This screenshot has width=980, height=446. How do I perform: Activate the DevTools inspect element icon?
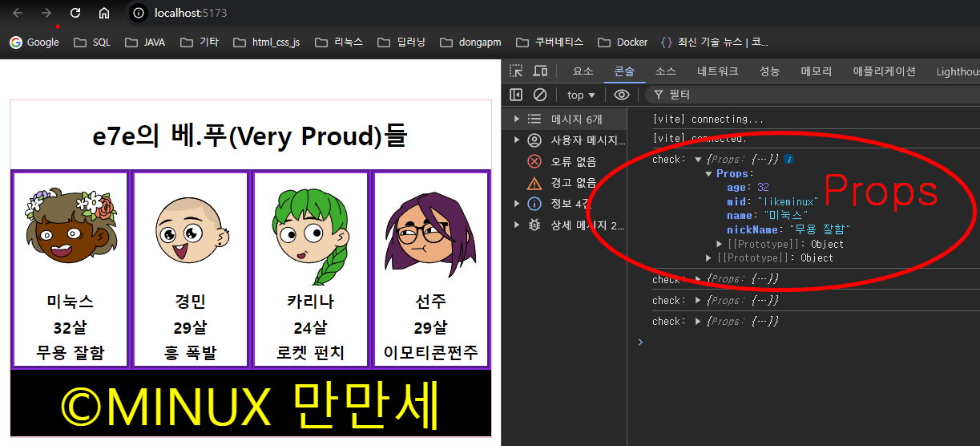(x=516, y=71)
